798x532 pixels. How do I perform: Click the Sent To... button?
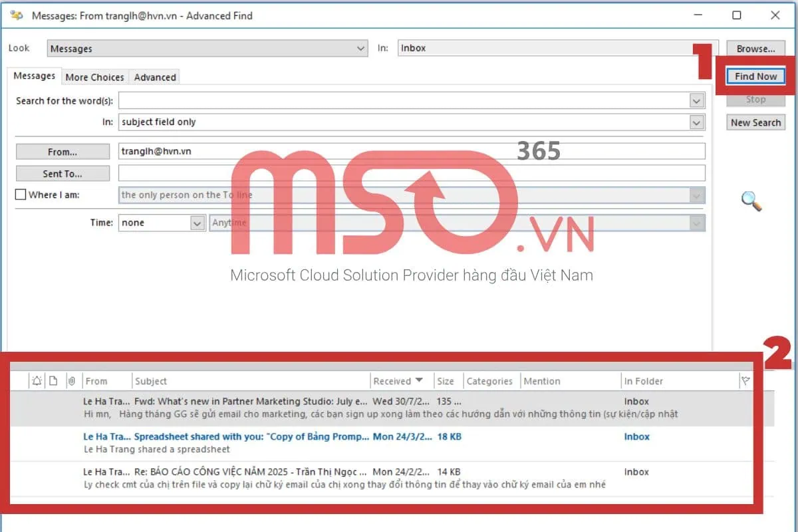[62, 173]
